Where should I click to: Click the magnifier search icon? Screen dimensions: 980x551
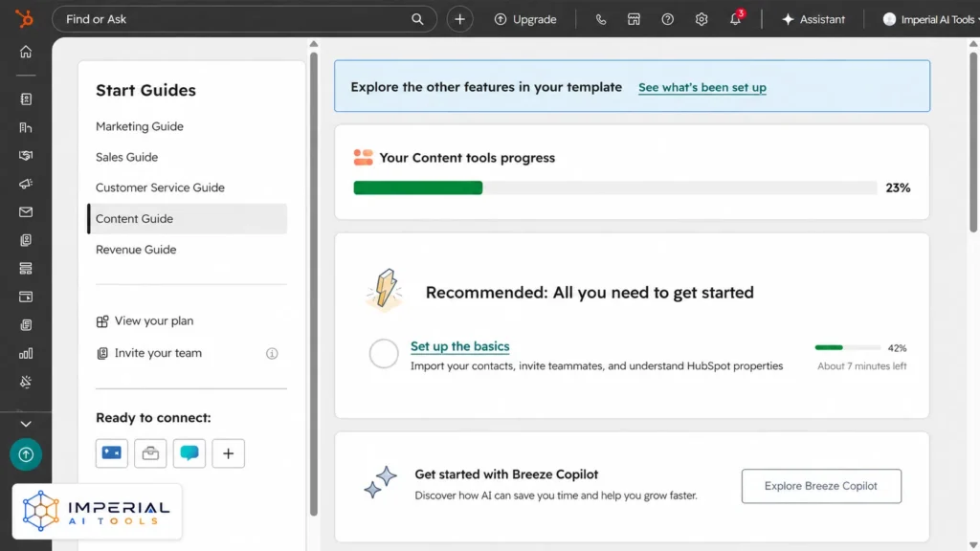tap(417, 19)
